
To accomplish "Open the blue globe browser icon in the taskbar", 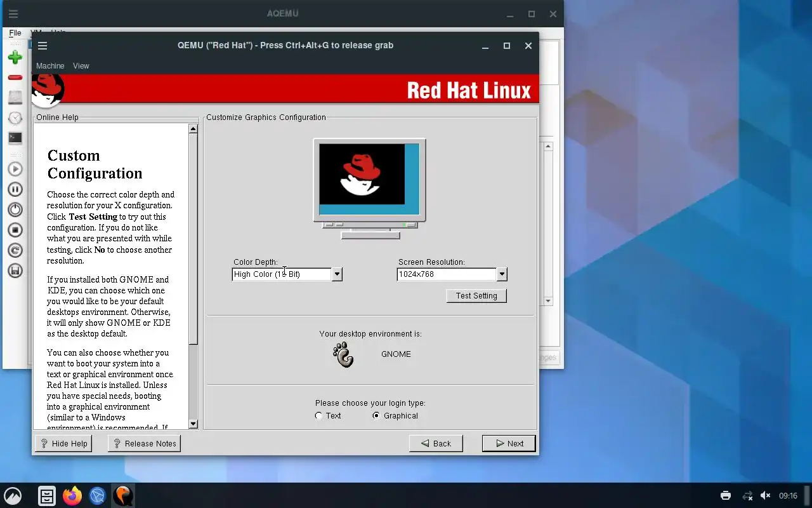I will point(97,496).
